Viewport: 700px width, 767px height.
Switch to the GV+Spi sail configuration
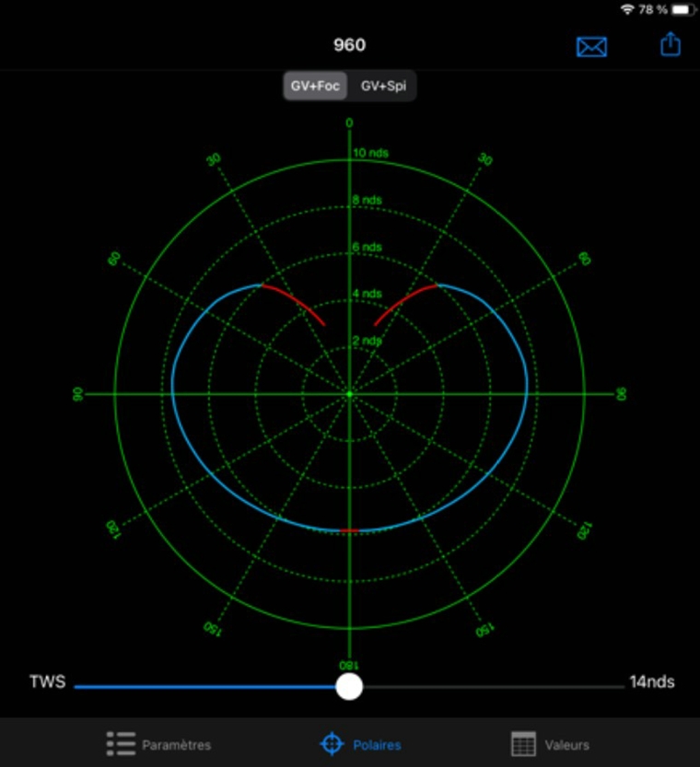pos(384,87)
